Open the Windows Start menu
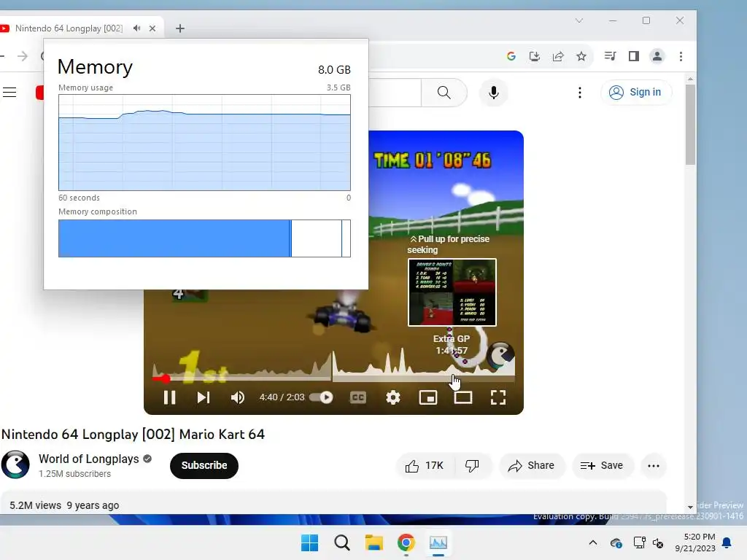This screenshot has width=747, height=560. click(309, 542)
